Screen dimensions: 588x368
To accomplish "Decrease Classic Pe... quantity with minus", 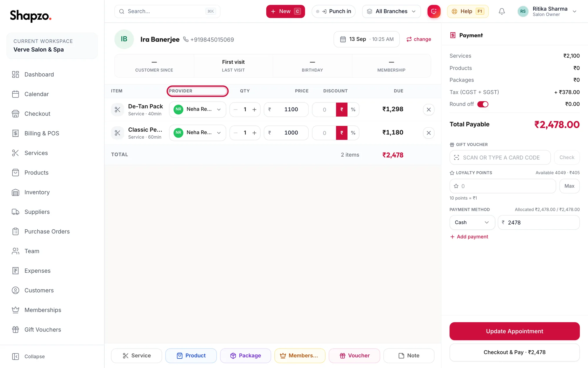I will [x=235, y=133].
